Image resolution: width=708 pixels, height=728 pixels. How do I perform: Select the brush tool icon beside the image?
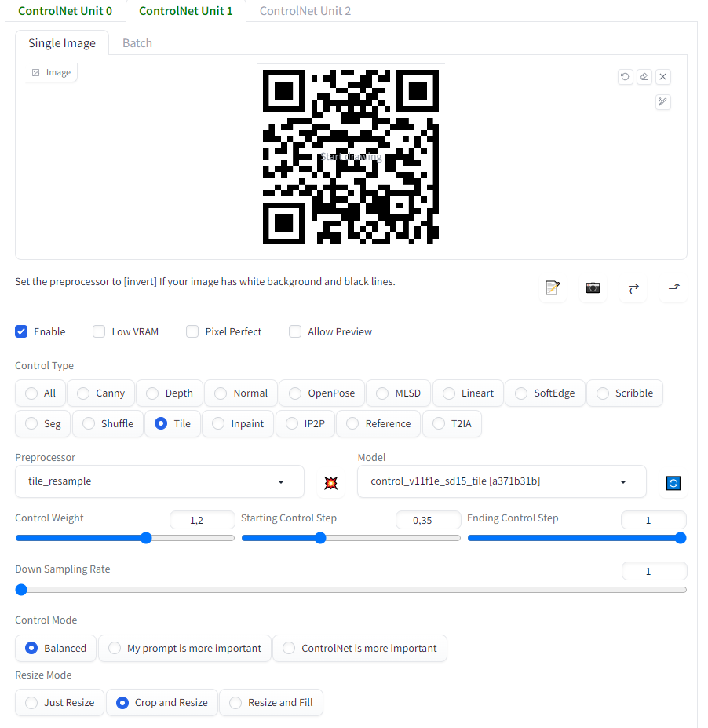663,102
